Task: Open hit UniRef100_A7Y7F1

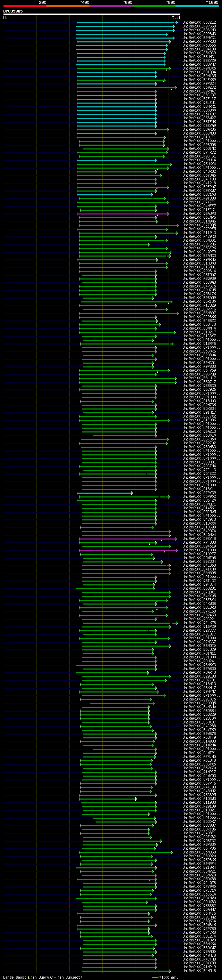Action: click(x=199, y=202)
